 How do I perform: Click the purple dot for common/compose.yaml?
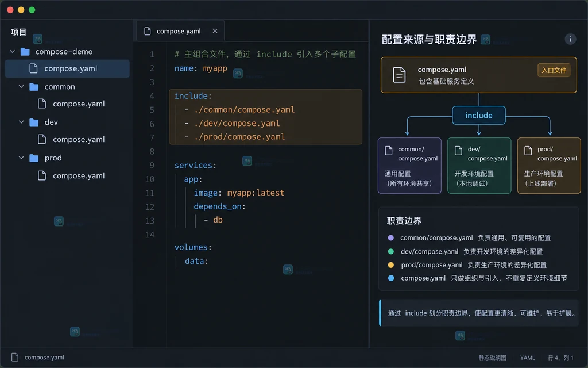point(390,237)
